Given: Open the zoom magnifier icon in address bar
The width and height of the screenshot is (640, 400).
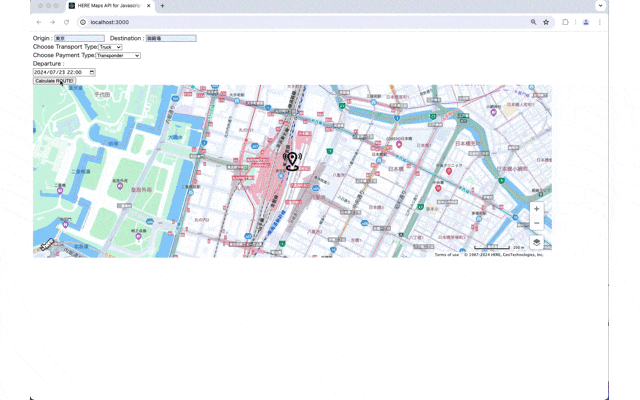Looking at the screenshot, I should tap(533, 22).
